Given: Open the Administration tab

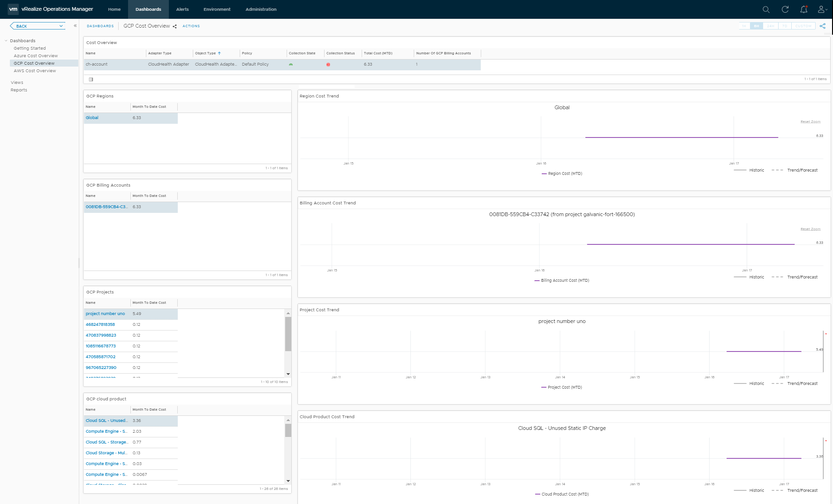Looking at the screenshot, I should pyautogui.click(x=261, y=9).
